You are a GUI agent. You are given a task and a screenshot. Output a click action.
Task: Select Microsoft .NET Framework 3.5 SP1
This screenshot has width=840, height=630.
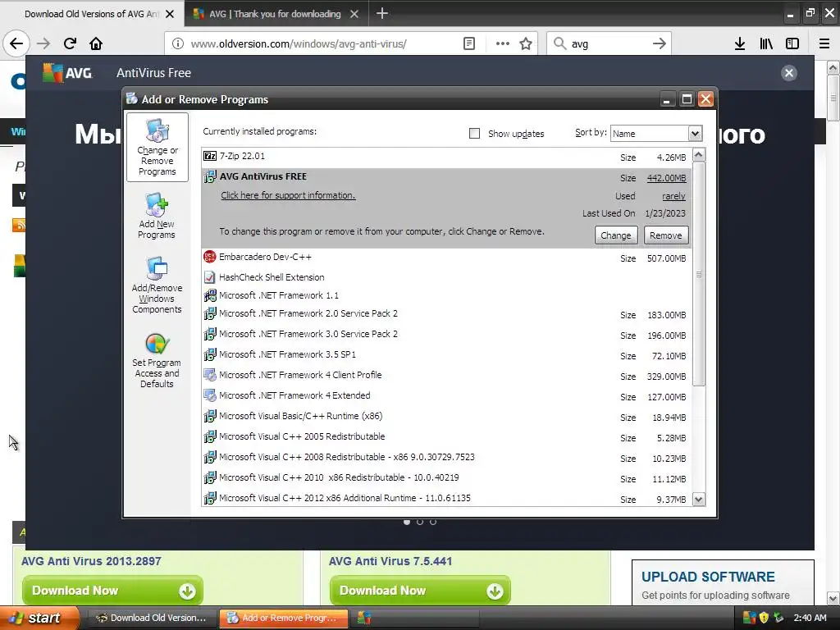(446, 355)
